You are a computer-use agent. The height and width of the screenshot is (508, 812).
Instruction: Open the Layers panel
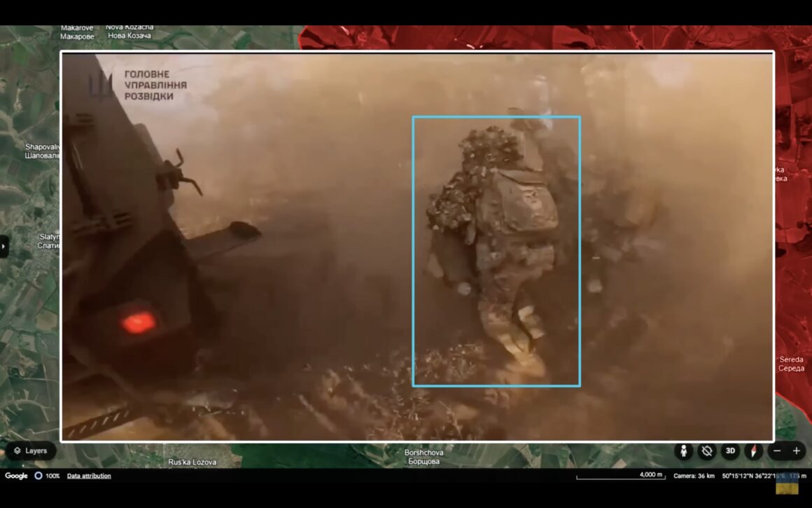point(31,451)
